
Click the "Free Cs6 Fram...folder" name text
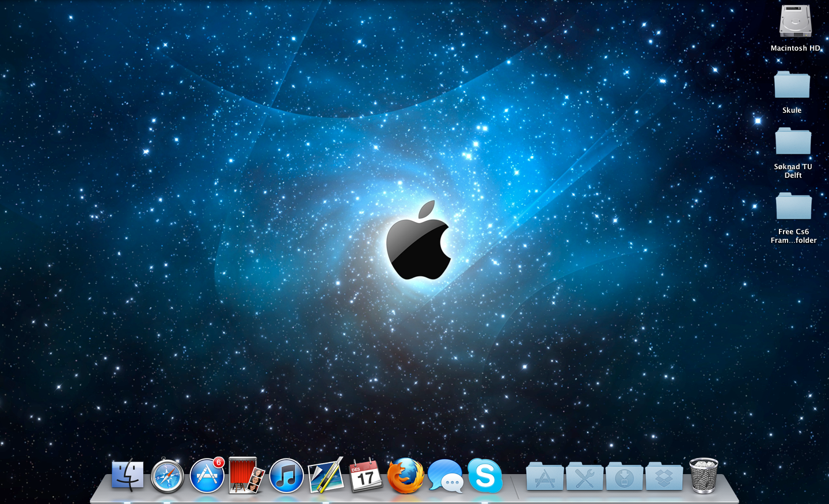[794, 236]
